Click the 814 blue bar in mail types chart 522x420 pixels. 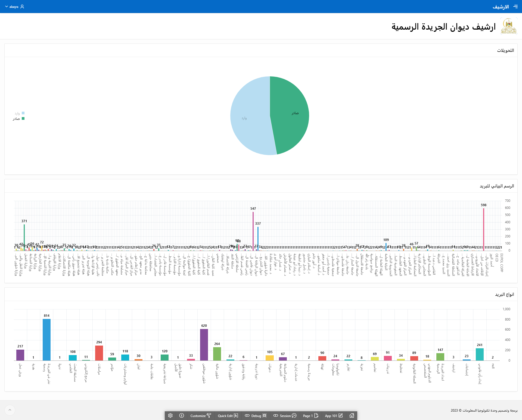[x=46, y=340]
